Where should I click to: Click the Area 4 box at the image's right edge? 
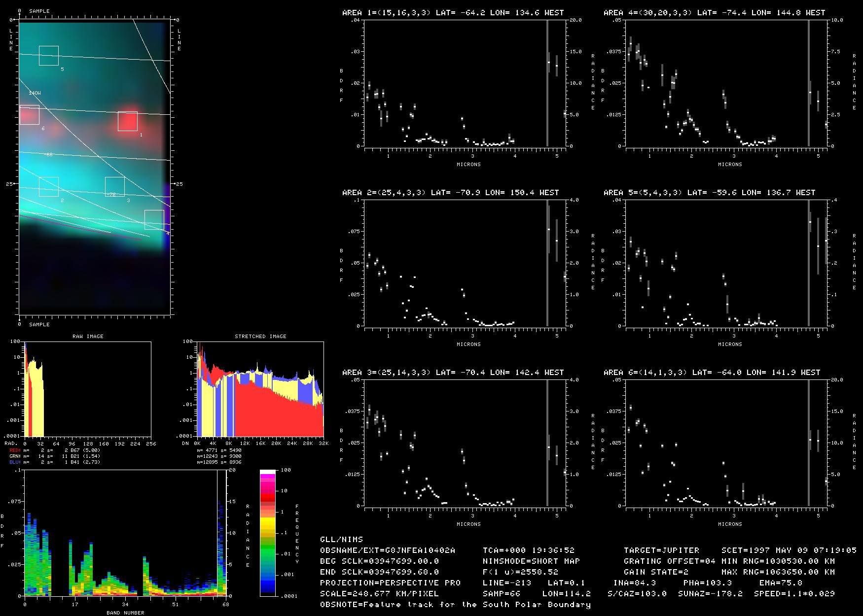pyautogui.click(x=154, y=220)
